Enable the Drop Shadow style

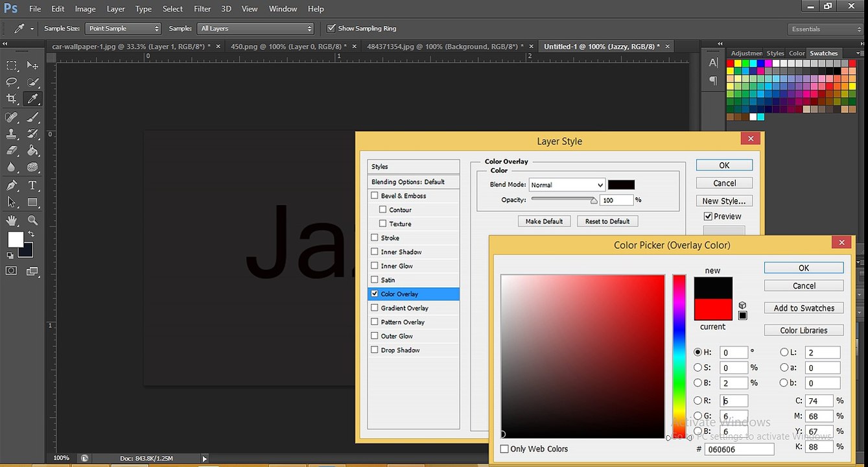click(x=375, y=350)
